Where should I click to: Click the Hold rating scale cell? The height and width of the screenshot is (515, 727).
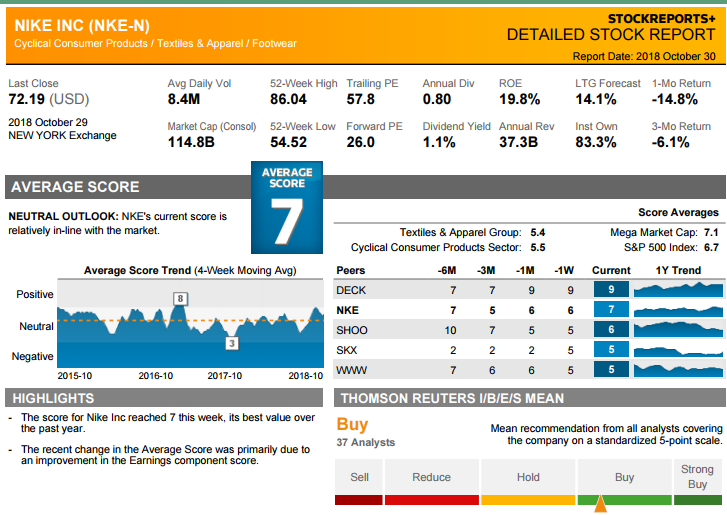point(528,477)
